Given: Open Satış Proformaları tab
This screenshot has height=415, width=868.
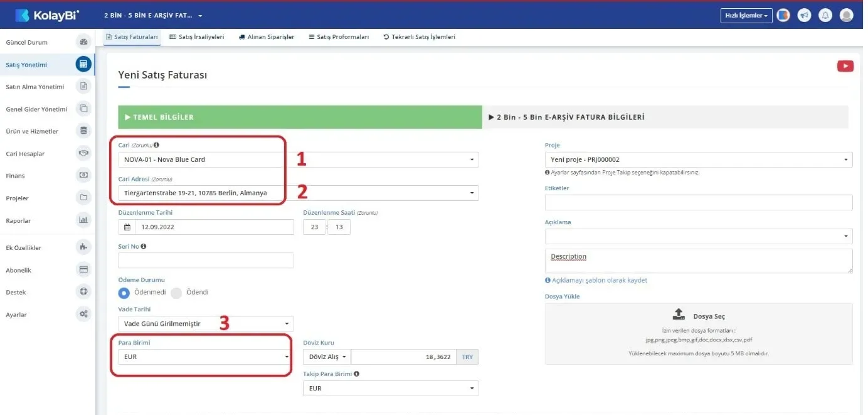Looking at the screenshot, I should (339, 37).
